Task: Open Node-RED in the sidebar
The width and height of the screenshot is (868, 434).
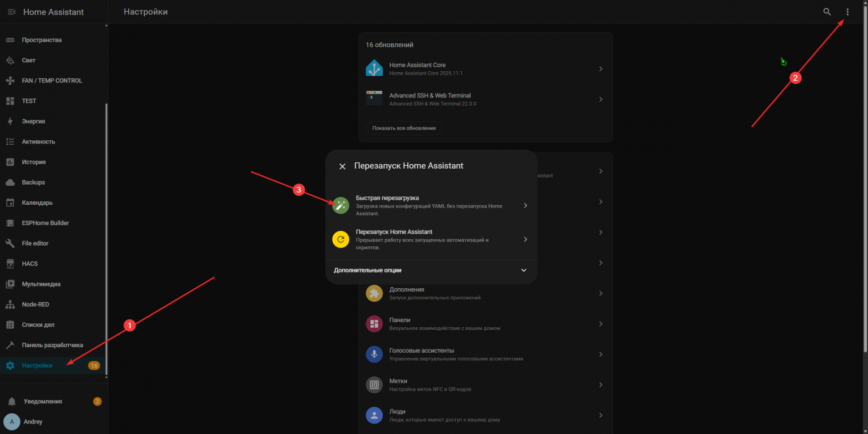Action: (x=53, y=304)
